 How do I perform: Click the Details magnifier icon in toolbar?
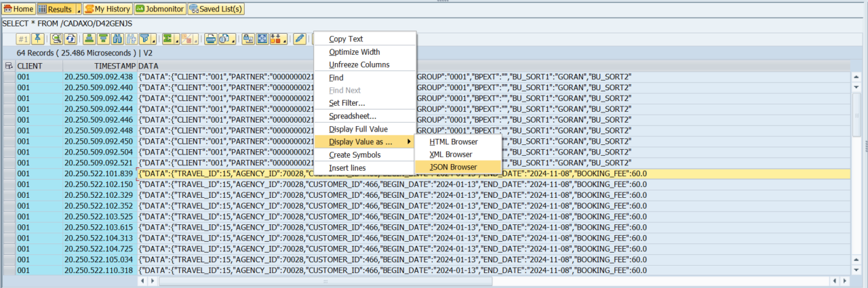[x=56, y=39]
